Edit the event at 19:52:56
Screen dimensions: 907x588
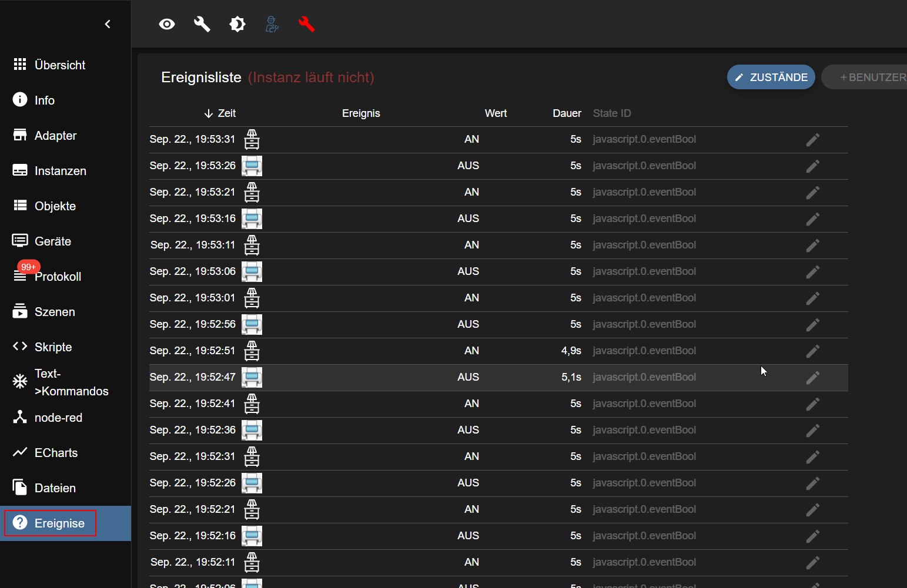click(813, 325)
